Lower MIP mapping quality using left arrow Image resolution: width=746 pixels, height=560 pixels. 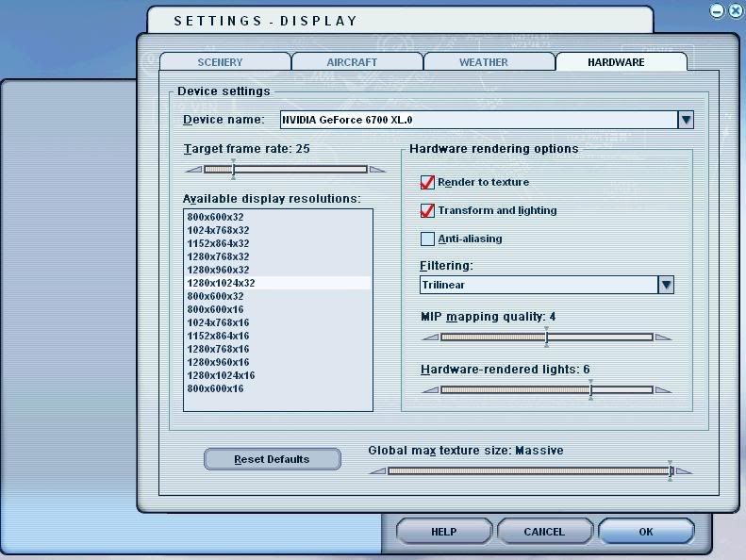pyautogui.click(x=430, y=338)
